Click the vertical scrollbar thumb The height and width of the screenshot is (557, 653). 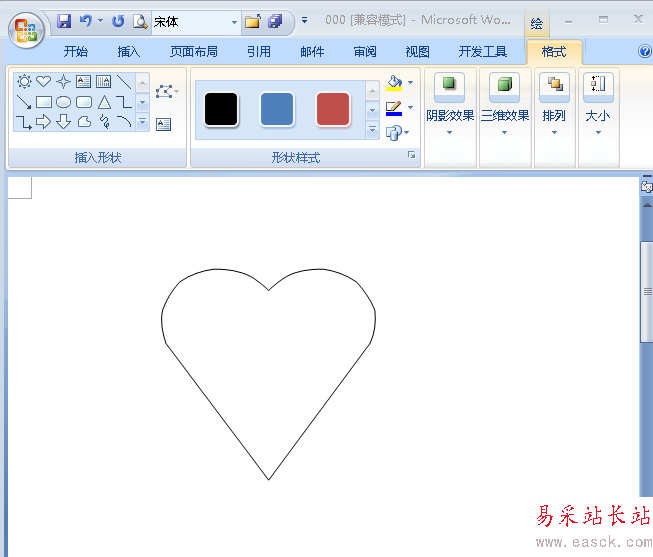point(647,291)
